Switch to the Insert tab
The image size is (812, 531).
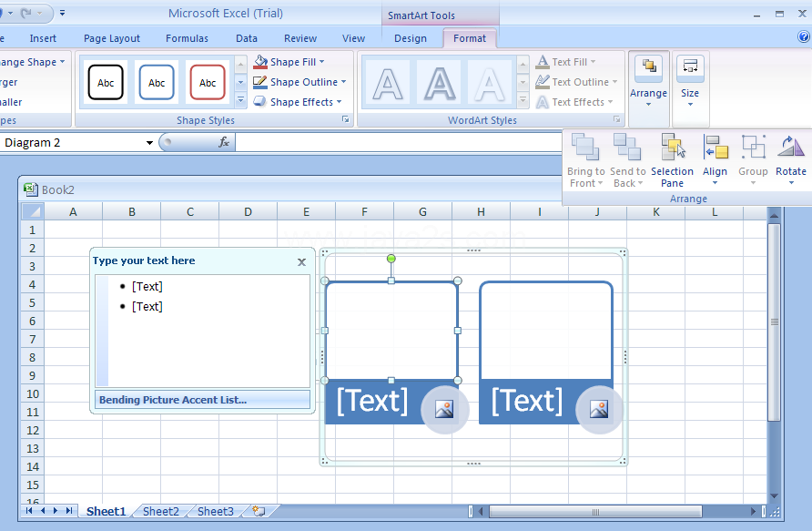pyautogui.click(x=43, y=38)
